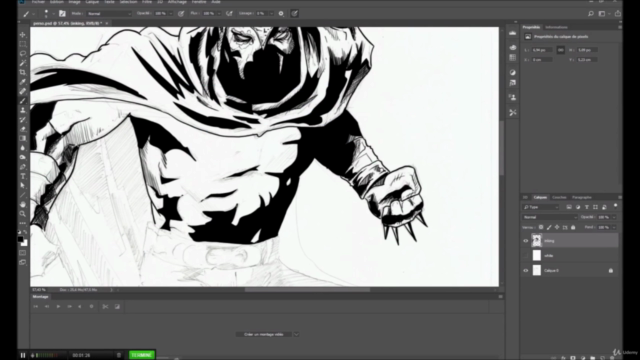The height and width of the screenshot is (360, 640).
Task: Open the brush preset picker arrow
Action: pos(53,13)
